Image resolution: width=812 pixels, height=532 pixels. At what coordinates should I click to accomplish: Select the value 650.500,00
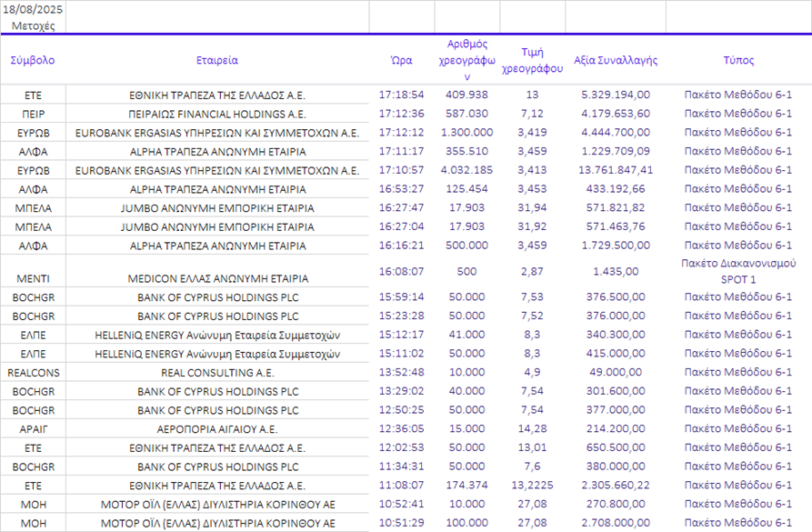tap(616, 447)
